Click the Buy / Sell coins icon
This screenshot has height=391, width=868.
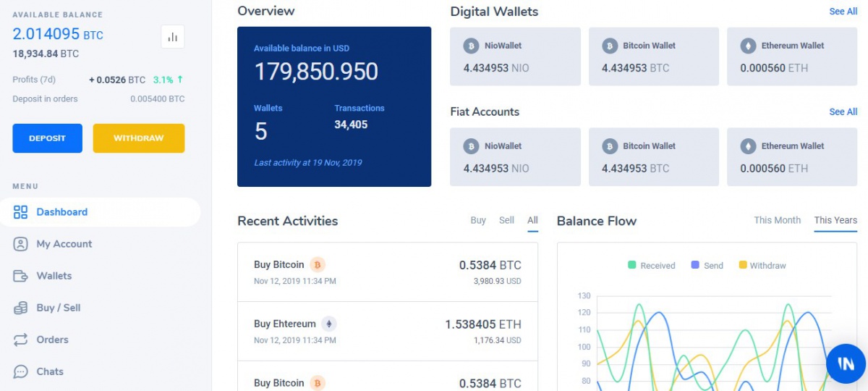21,308
